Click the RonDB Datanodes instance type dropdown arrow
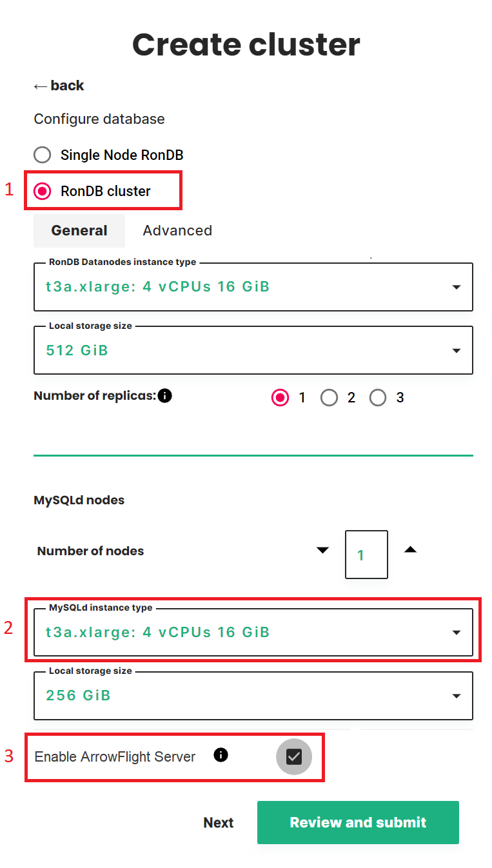Screen dimensions: 492x868 457,287
